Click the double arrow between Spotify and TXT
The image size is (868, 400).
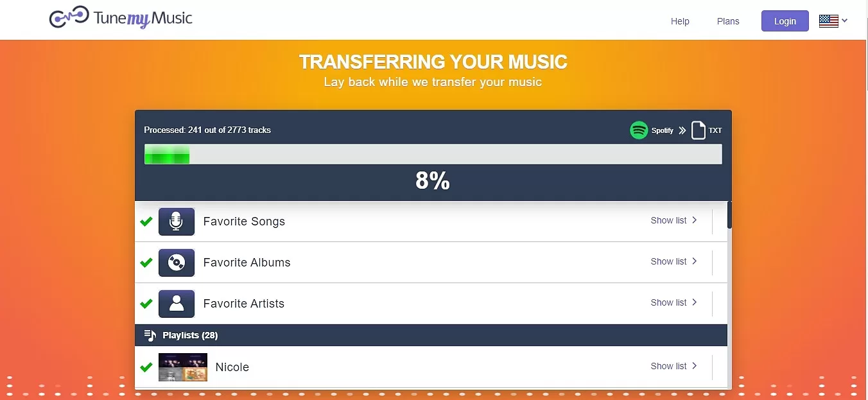[682, 130]
